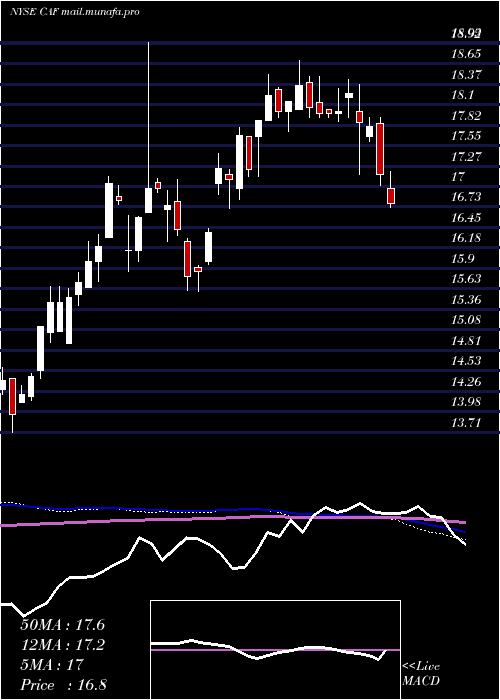Image resolution: width=500 pixels, height=700 pixels.
Task: Click the 14.81 price axis label
Action: [x=466, y=340]
